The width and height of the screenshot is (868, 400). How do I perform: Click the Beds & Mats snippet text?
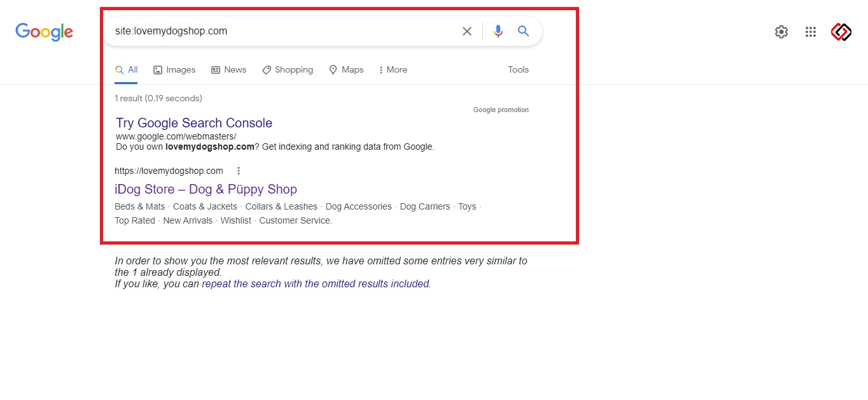139,206
